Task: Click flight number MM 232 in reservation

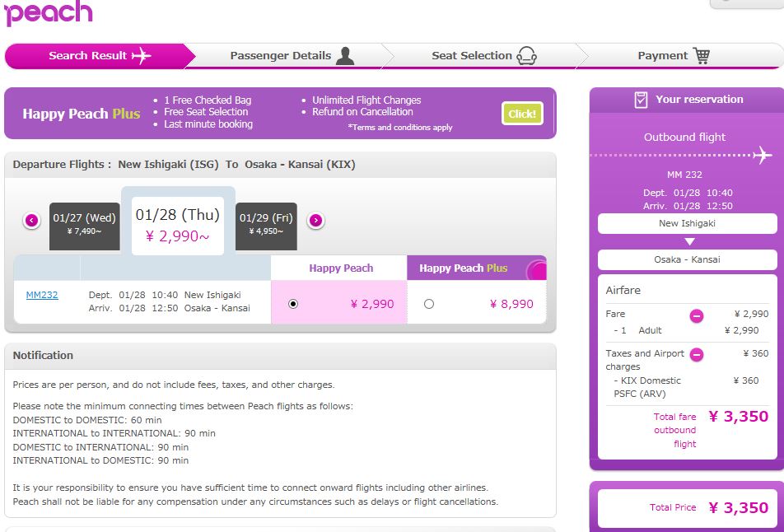Action: [684, 175]
